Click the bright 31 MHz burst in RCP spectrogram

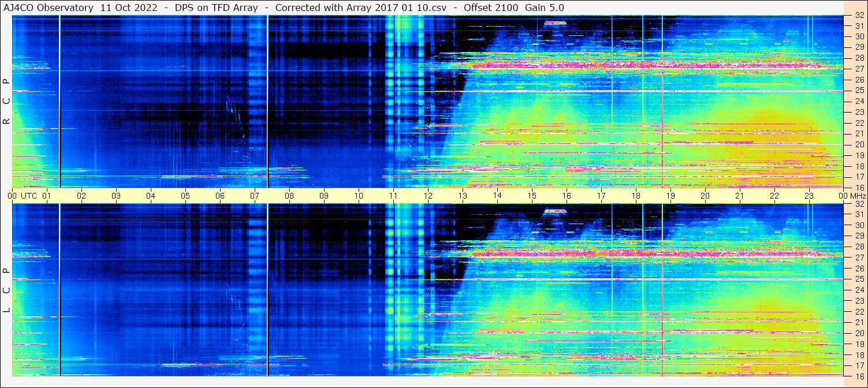555,23
